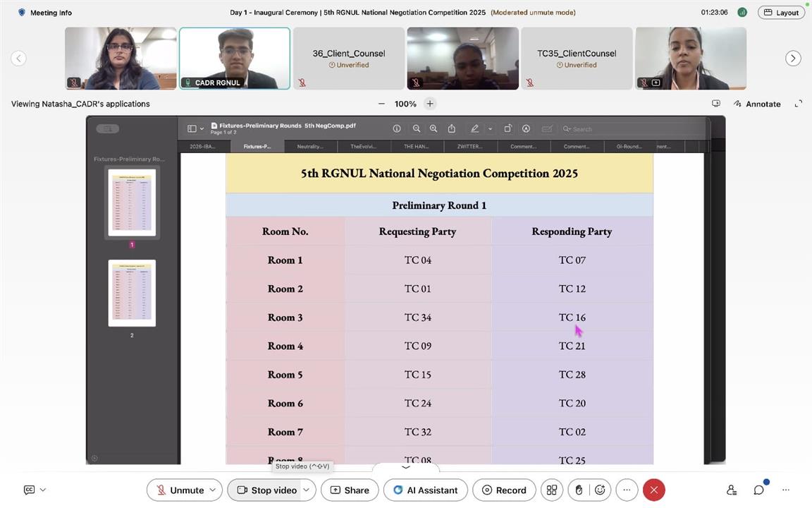Toggle Stop video button
The height and width of the screenshot is (508, 812).
266,490
